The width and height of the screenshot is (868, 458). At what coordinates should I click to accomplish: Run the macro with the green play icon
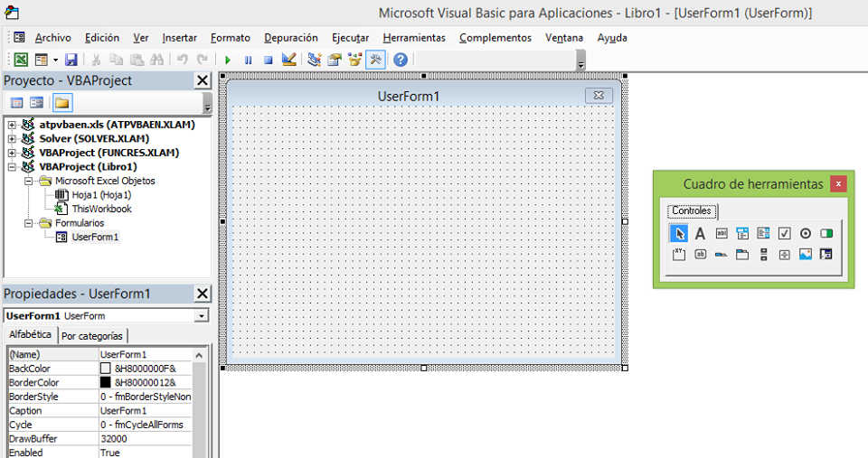(x=228, y=60)
